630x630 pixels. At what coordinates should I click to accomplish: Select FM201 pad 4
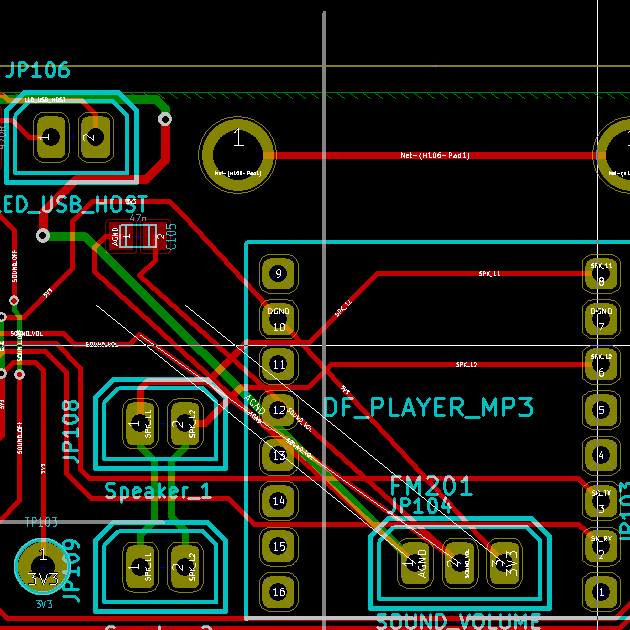point(601,455)
